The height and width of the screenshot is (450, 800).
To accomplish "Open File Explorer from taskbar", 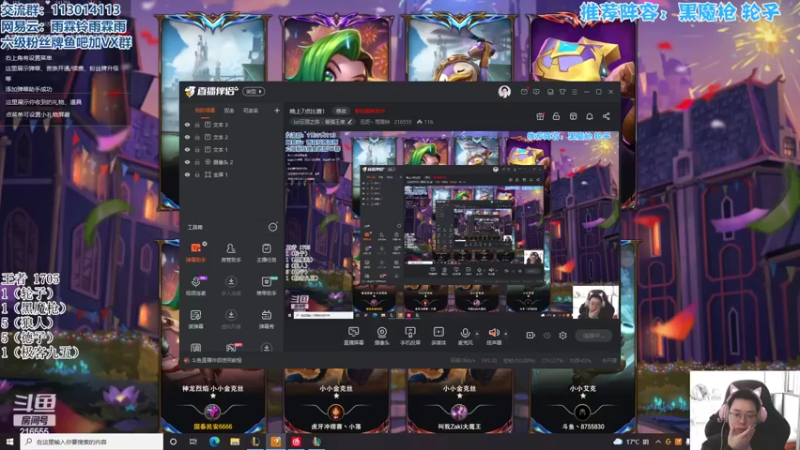I will point(235,442).
